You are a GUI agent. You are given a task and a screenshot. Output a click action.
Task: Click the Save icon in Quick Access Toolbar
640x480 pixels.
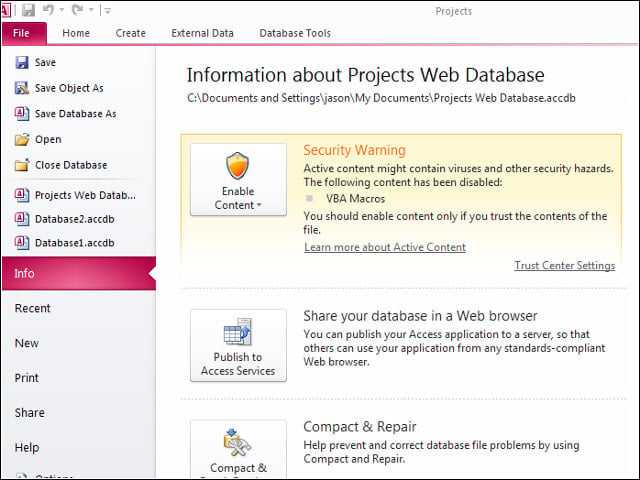point(28,10)
